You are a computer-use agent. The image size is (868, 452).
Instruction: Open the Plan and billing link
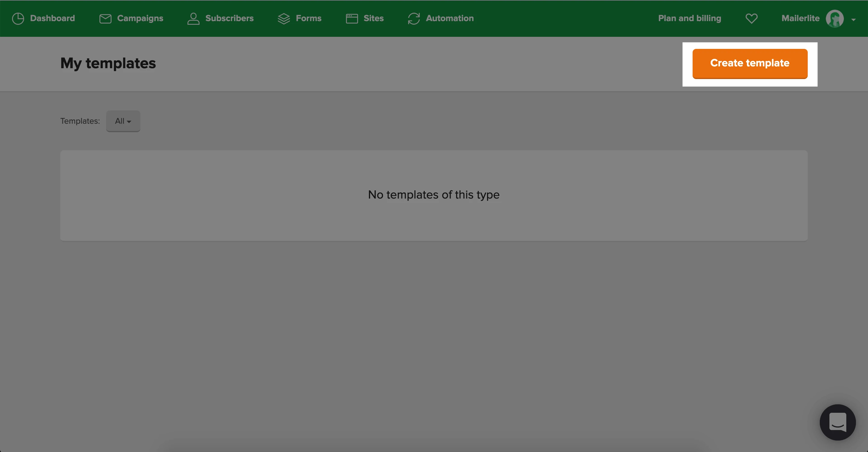[689, 18]
